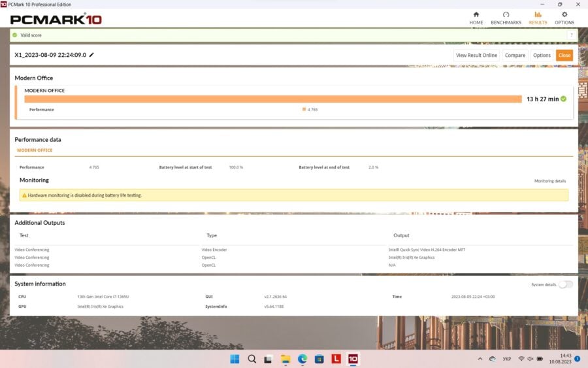Select the MODERN OFFICE performance data tab
Screen dimensions: 588x368
coord(35,150)
